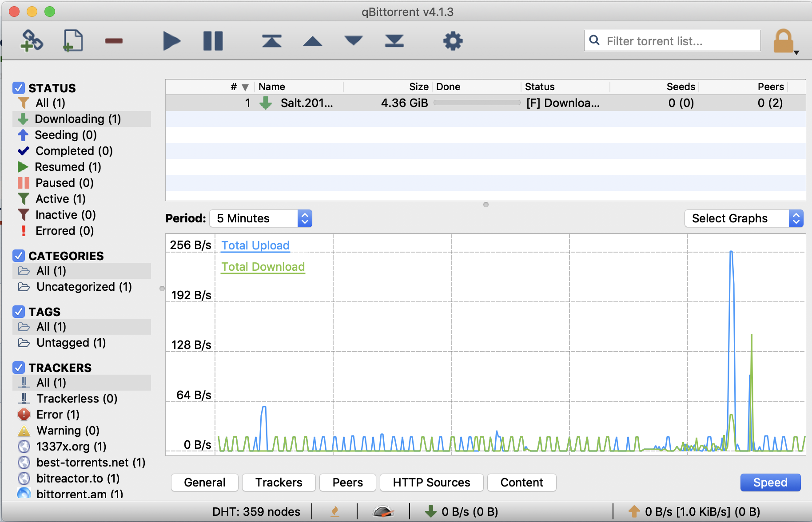Image resolution: width=812 pixels, height=522 pixels.
Task: Select Inactive (0) status filter
Action: [x=82, y=215]
